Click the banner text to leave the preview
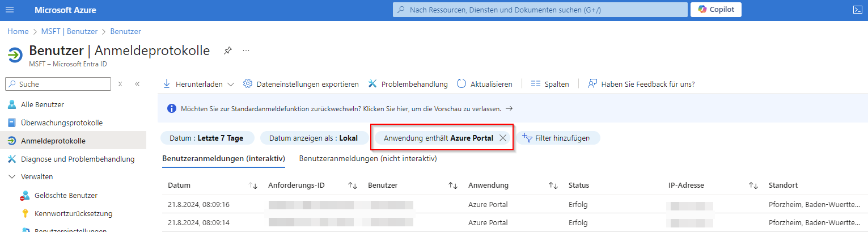Viewport: 868px width, 232px height. (x=341, y=108)
